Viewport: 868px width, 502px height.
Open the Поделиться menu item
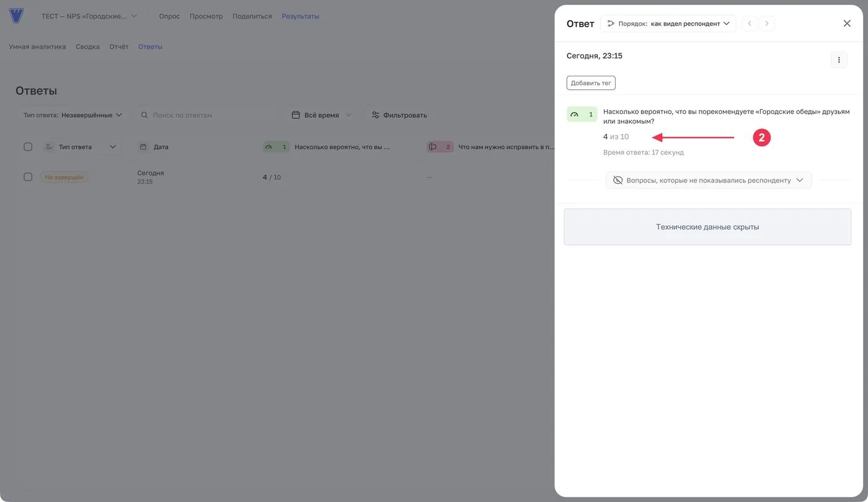coord(252,16)
